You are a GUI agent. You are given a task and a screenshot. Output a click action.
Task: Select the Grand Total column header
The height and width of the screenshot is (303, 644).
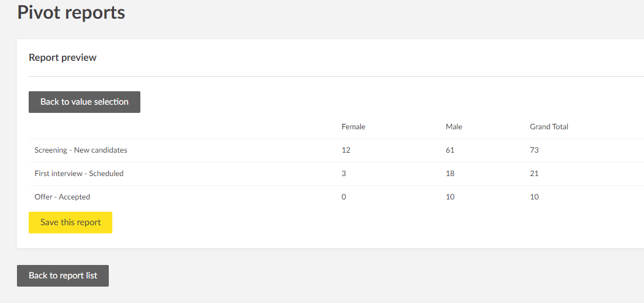[549, 126]
